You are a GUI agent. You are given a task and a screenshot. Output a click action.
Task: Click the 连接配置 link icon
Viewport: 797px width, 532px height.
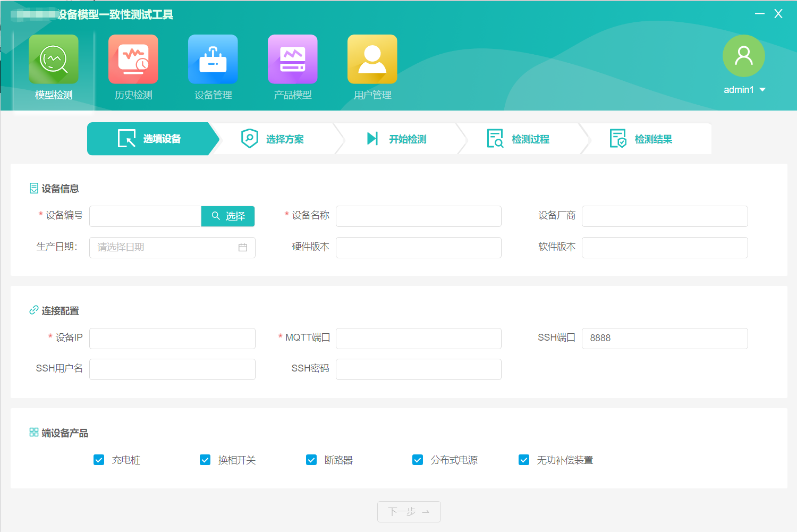click(34, 310)
